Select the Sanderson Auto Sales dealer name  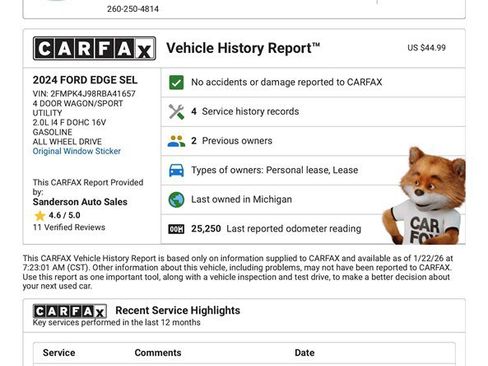coord(80,202)
